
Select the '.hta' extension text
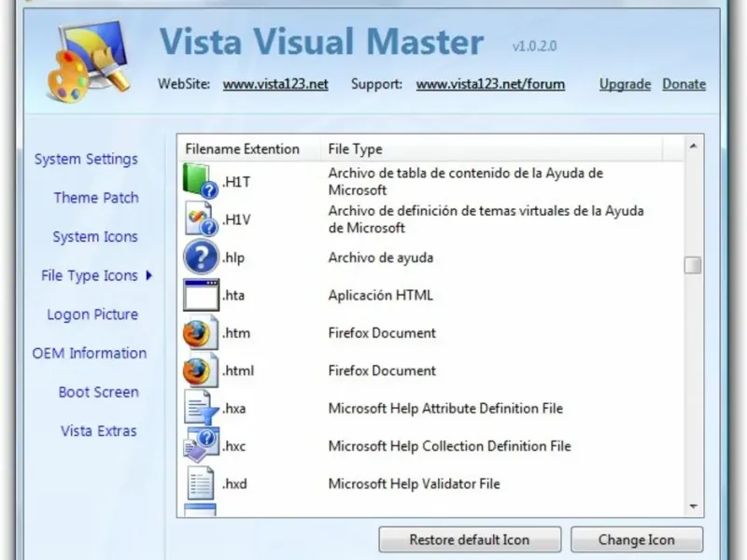(233, 295)
